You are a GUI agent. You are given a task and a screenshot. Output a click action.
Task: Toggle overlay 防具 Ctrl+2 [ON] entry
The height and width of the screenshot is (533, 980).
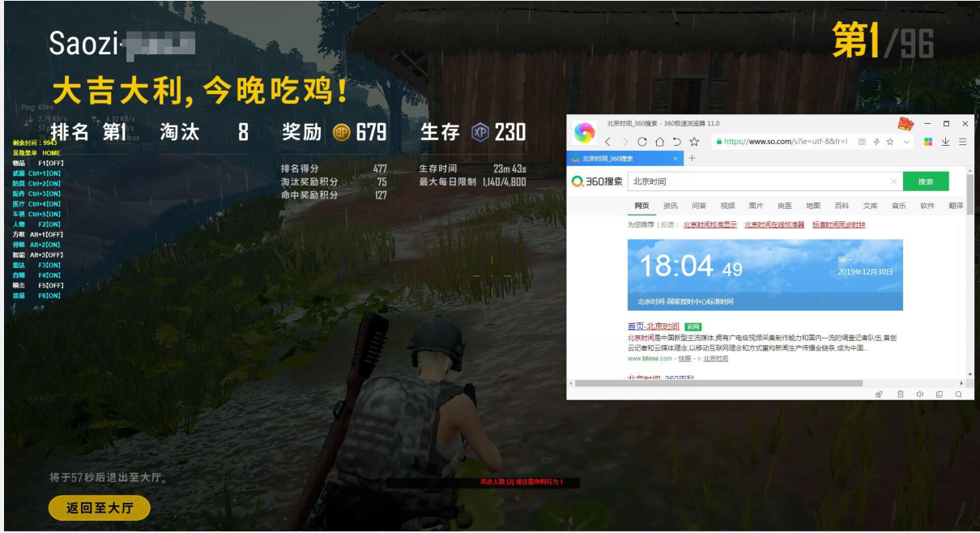click(x=36, y=183)
